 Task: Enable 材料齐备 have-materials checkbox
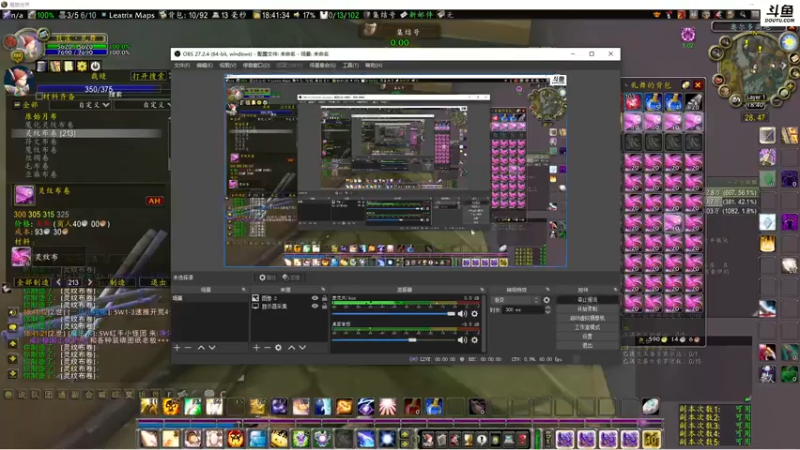pyautogui.click(x=39, y=96)
